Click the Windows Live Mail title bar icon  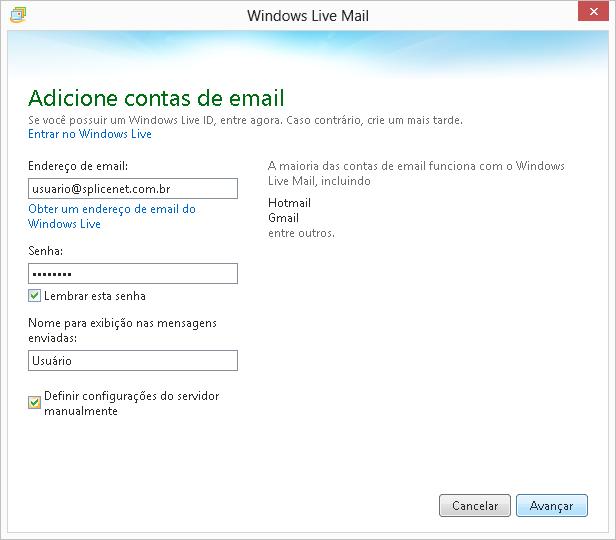tap(18, 15)
